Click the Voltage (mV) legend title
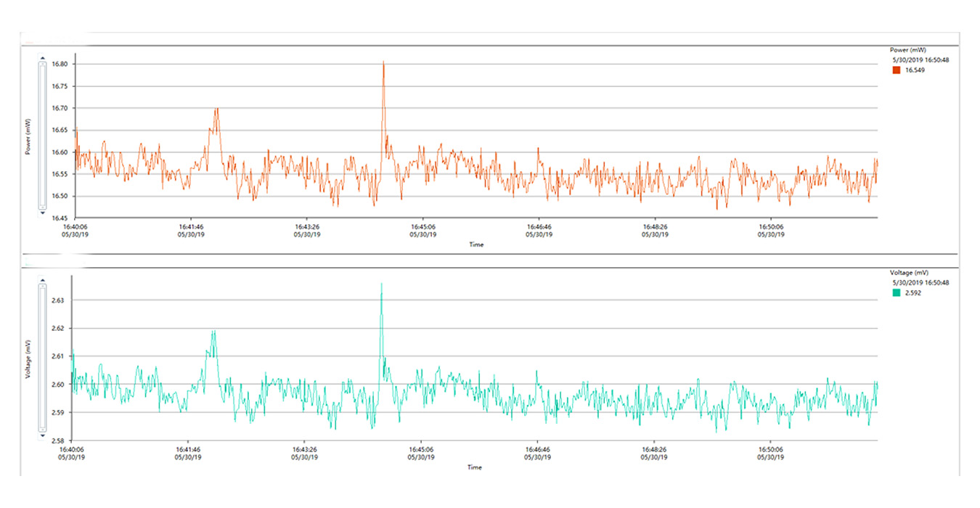This screenshot has width=980, height=508. tap(909, 273)
